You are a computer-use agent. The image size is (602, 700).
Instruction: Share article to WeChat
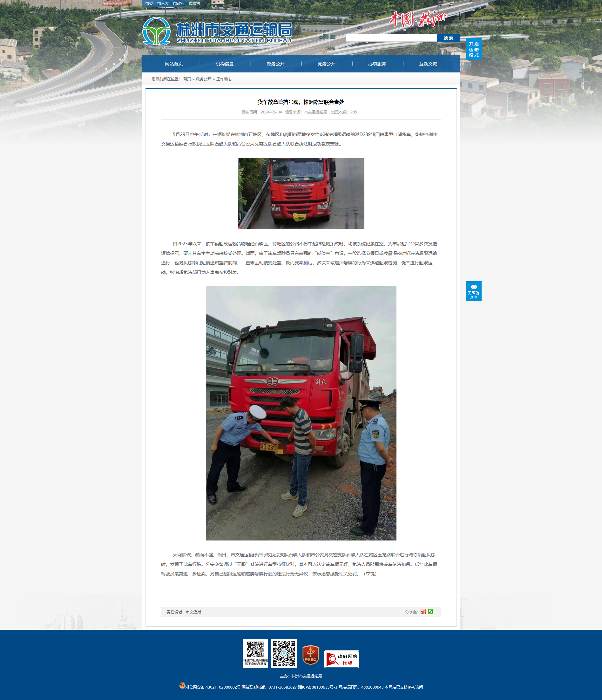coord(430,612)
